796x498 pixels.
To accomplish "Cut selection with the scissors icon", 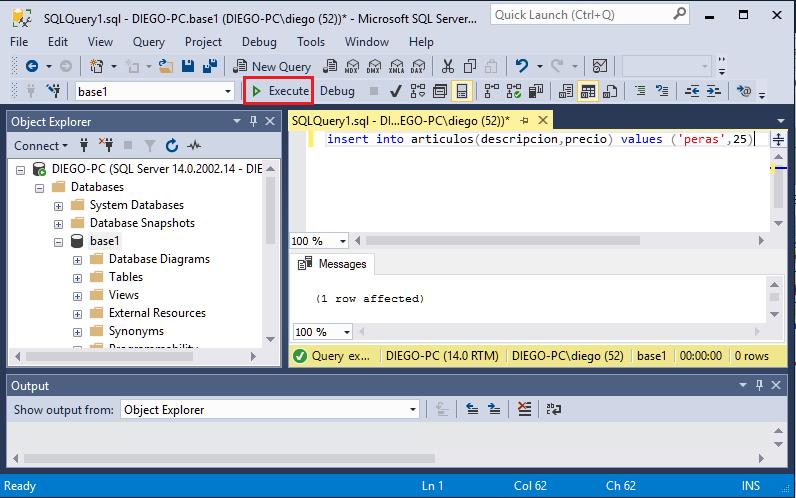I will (447, 66).
